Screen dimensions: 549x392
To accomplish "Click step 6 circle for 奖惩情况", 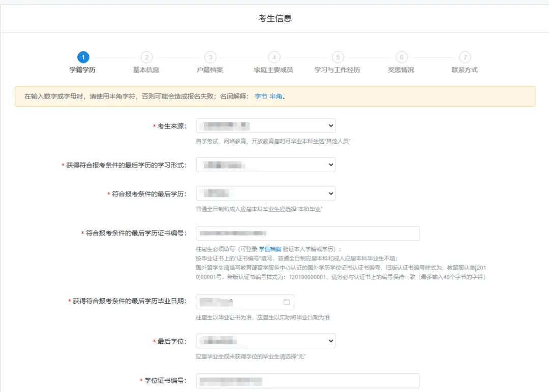I will (402, 57).
